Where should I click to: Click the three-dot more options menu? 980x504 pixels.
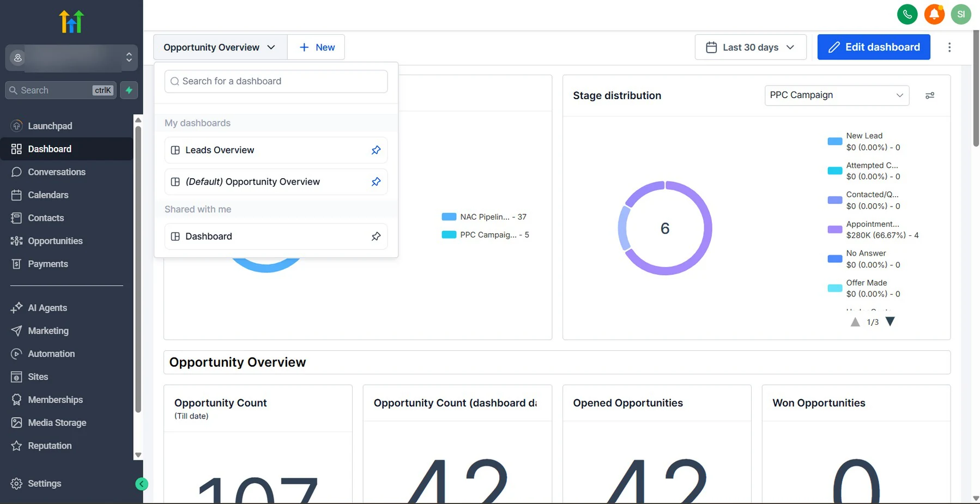coord(949,47)
